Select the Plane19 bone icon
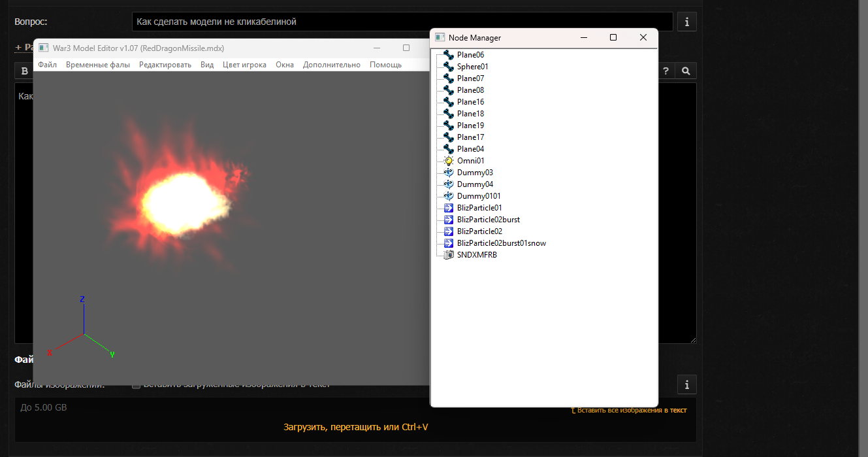The width and height of the screenshot is (868, 457). [x=449, y=126]
